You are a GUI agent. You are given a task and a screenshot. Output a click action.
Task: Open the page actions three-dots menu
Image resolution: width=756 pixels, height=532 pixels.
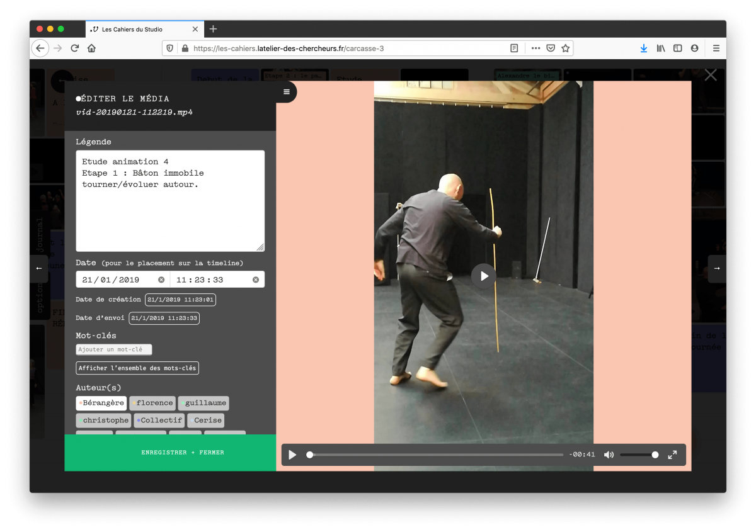535,48
